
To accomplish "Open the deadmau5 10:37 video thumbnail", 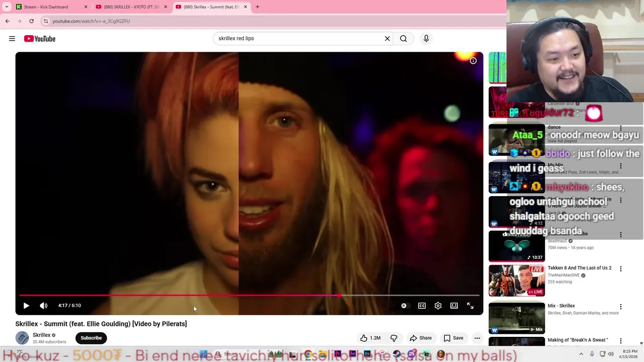I will [516, 246].
